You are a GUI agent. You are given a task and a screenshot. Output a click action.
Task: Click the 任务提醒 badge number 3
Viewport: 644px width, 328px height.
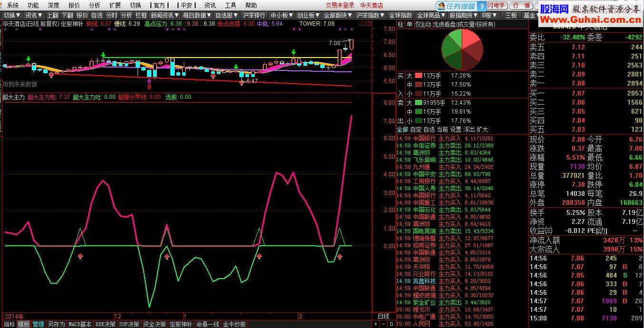(482, 6)
